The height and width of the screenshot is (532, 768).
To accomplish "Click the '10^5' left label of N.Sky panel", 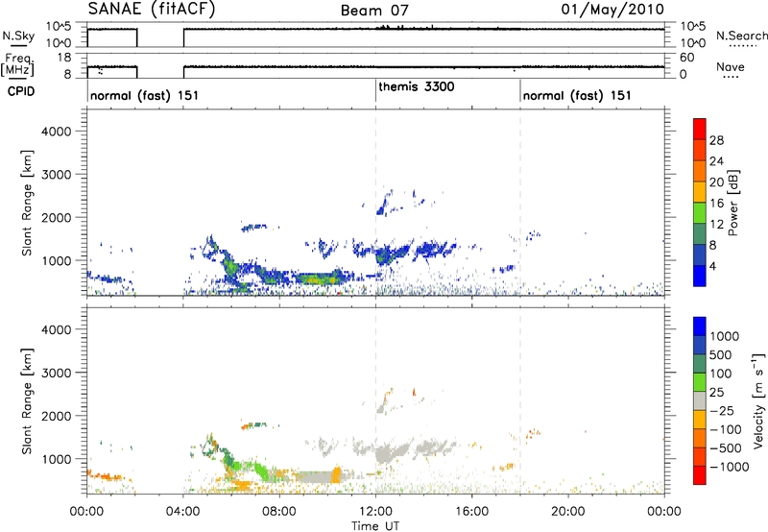I will point(59,26).
